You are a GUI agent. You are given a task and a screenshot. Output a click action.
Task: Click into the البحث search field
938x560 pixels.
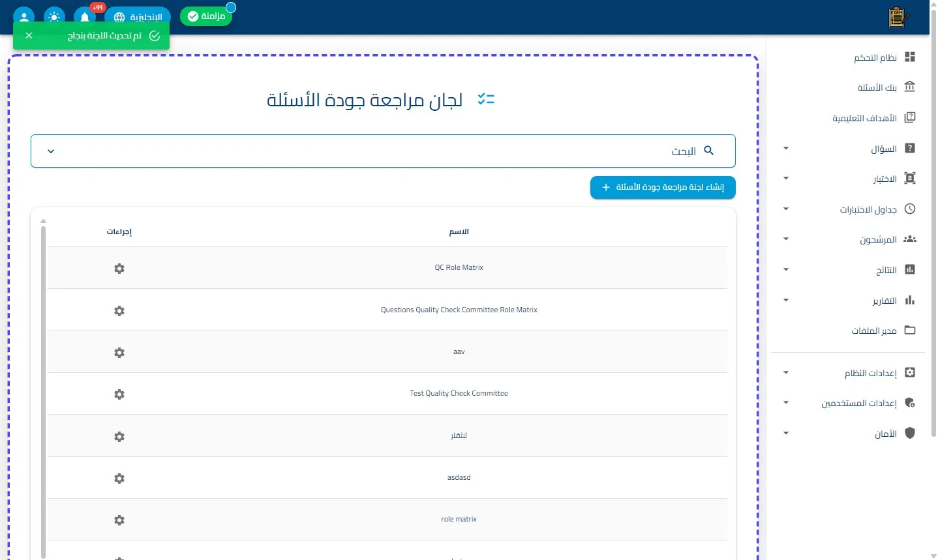[x=383, y=151]
